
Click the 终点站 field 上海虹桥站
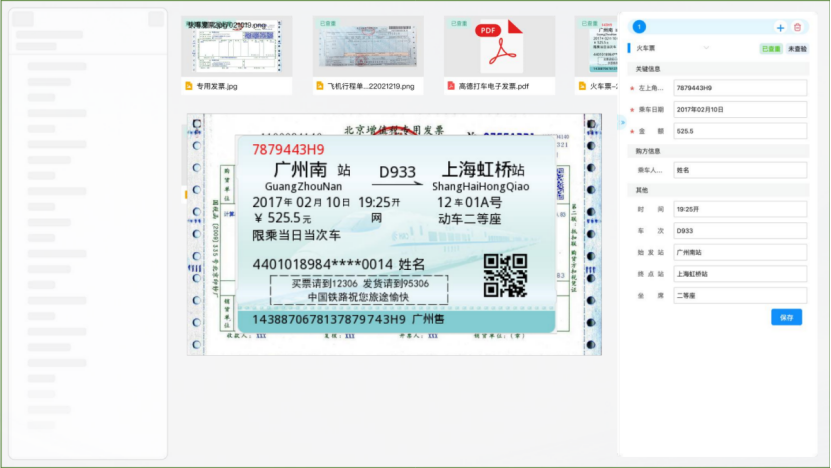click(740, 274)
